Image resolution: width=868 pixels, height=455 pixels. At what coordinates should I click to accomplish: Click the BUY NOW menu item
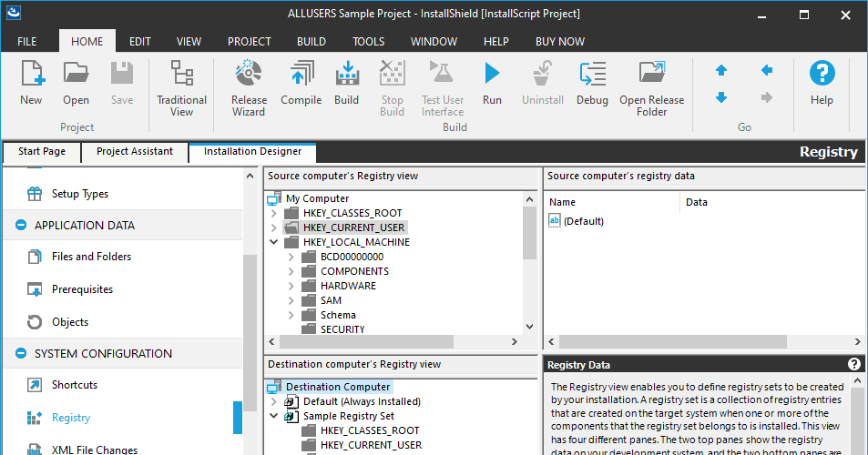coord(559,42)
